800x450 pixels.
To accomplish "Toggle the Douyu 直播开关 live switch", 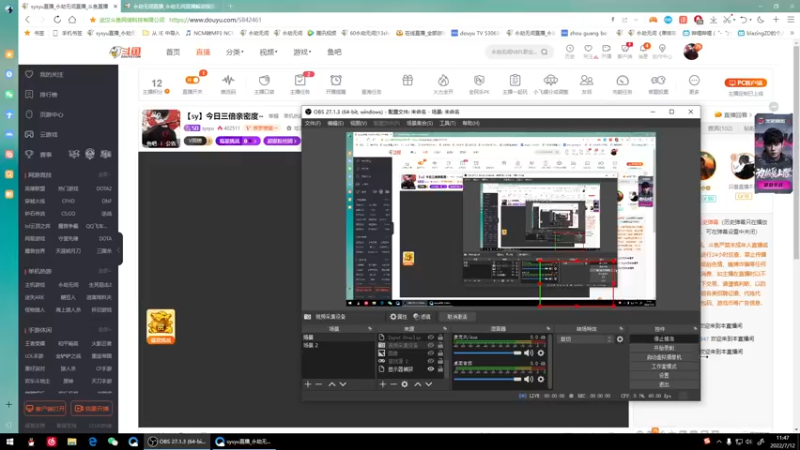I will (192, 80).
